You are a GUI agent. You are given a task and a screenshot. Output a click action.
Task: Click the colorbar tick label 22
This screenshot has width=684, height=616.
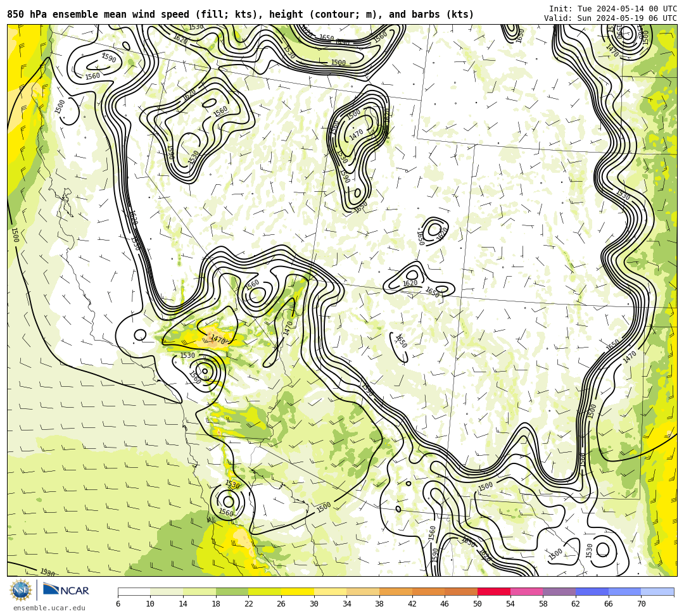(x=249, y=604)
